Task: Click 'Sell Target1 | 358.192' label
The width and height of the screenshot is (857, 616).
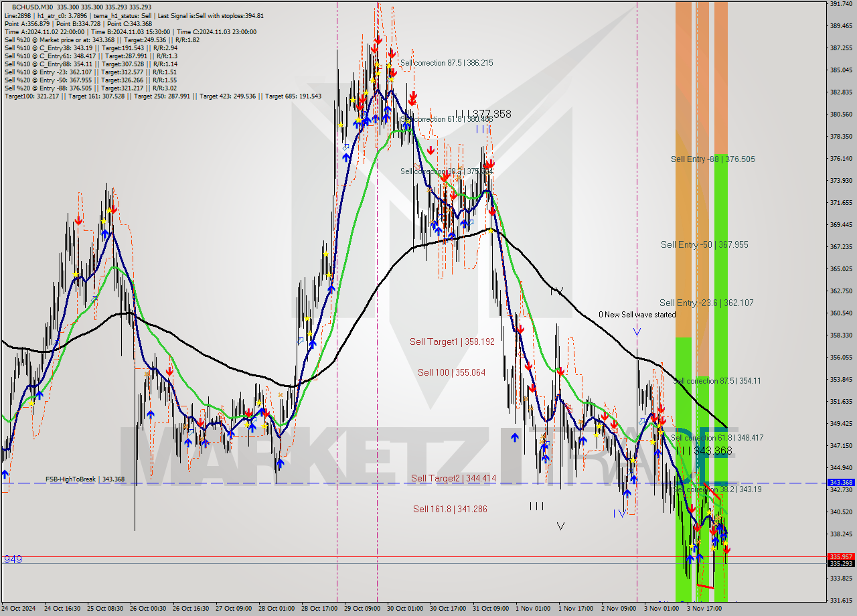Action: pos(452,342)
